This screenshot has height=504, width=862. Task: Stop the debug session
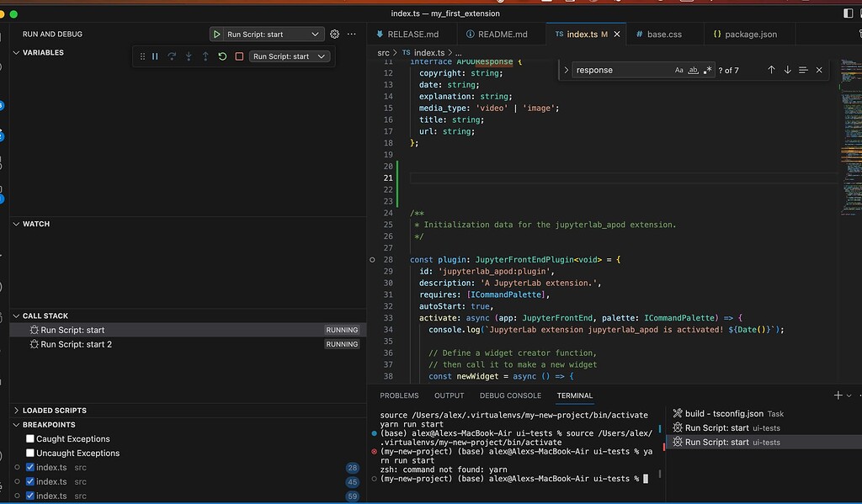pyautogui.click(x=240, y=56)
